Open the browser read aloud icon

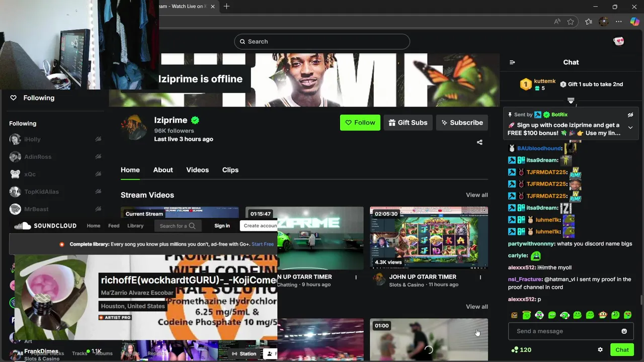(x=557, y=22)
